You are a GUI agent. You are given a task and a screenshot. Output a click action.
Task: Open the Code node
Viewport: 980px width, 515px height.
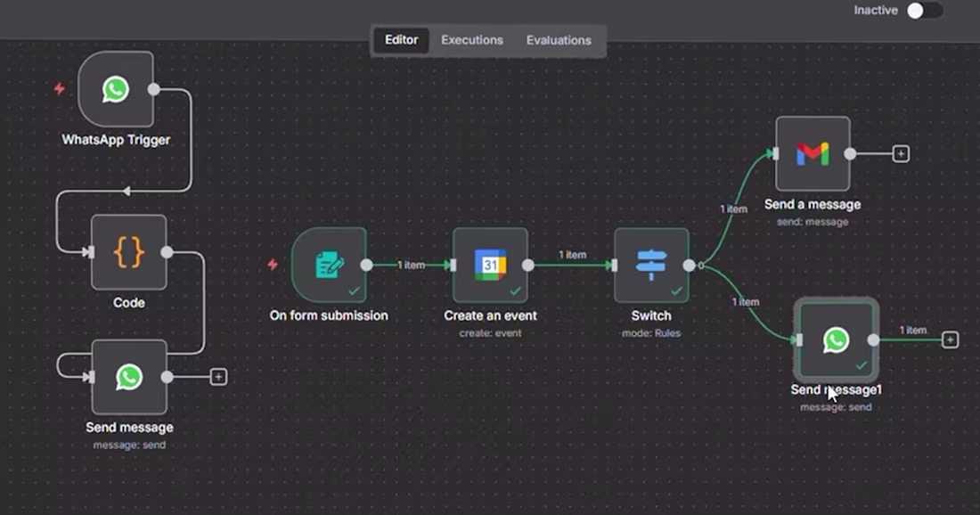tap(129, 252)
